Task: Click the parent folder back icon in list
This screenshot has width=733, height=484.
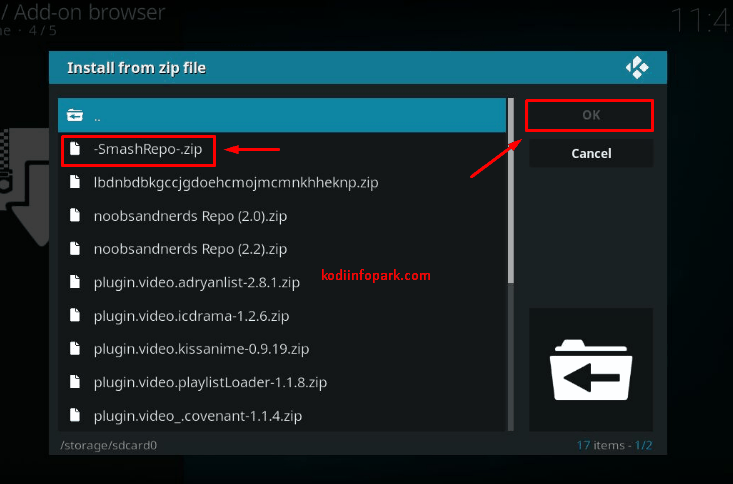Action: pyautogui.click(x=75, y=115)
